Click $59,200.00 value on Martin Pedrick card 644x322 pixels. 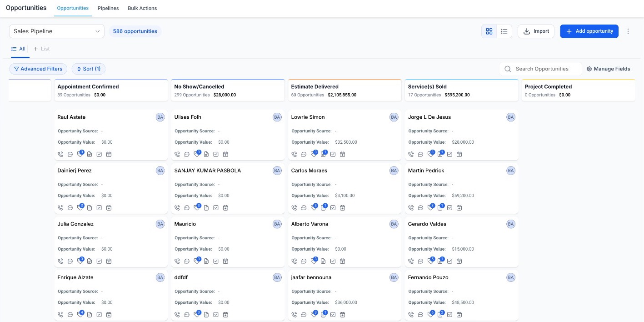(x=463, y=196)
